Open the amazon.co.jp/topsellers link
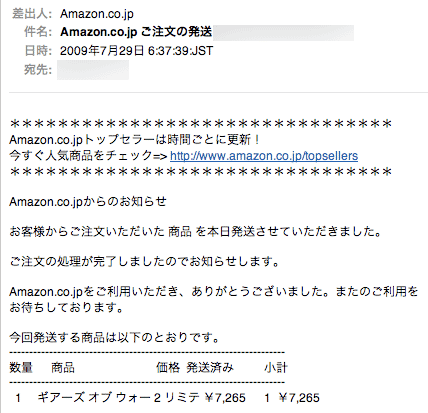The height and width of the screenshot is (413, 428). (264, 156)
